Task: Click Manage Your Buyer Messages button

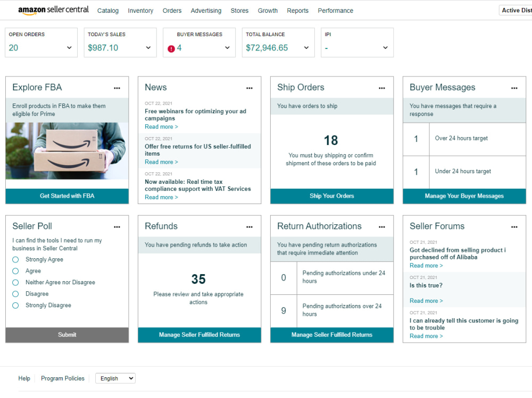Action: click(464, 196)
